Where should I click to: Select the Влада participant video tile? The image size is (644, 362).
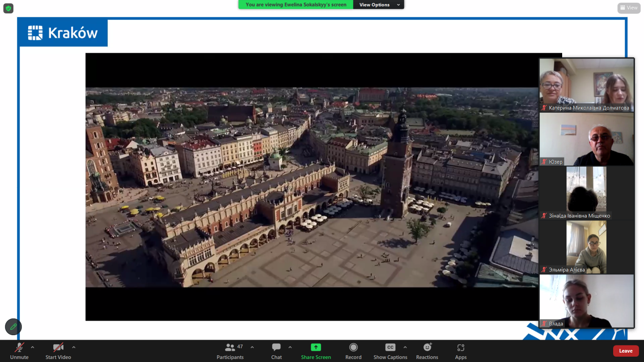point(586,301)
